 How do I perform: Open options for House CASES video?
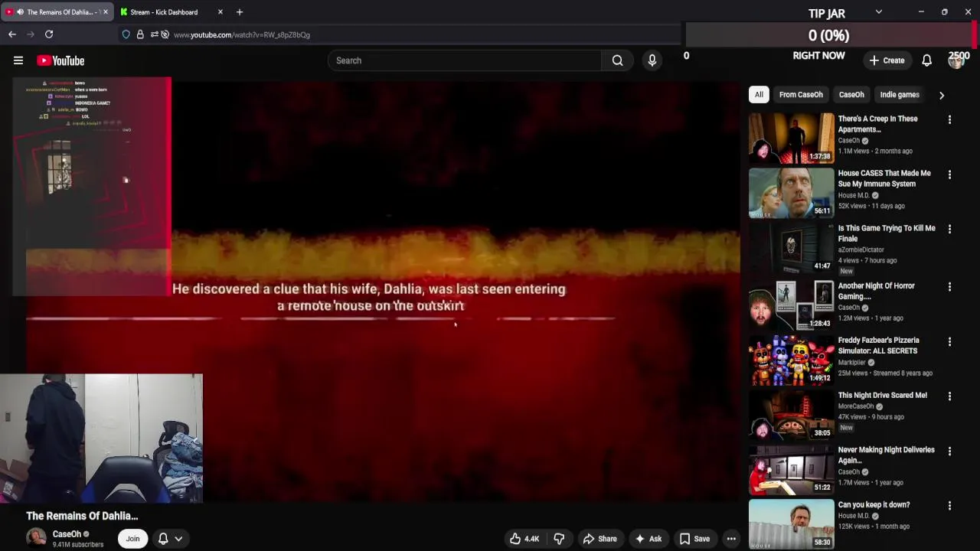pyautogui.click(x=949, y=174)
